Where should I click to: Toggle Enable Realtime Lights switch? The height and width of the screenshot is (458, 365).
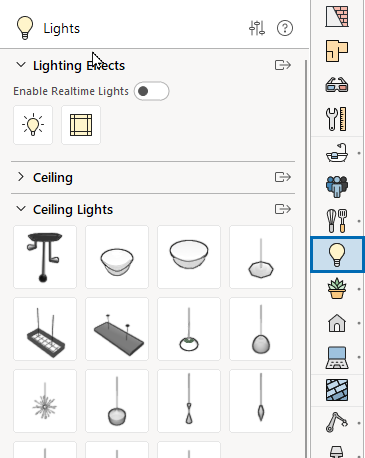pos(152,91)
